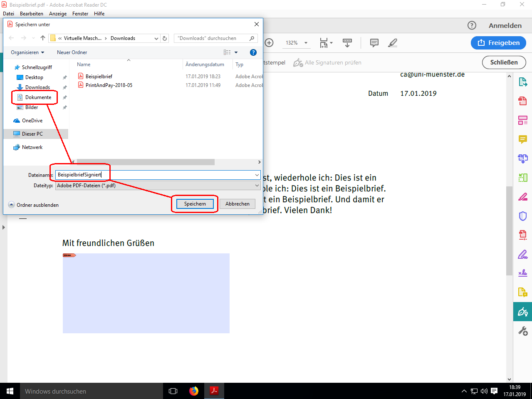
Task: Select Dokumente in the navigation tree
Action: pyautogui.click(x=38, y=97)
